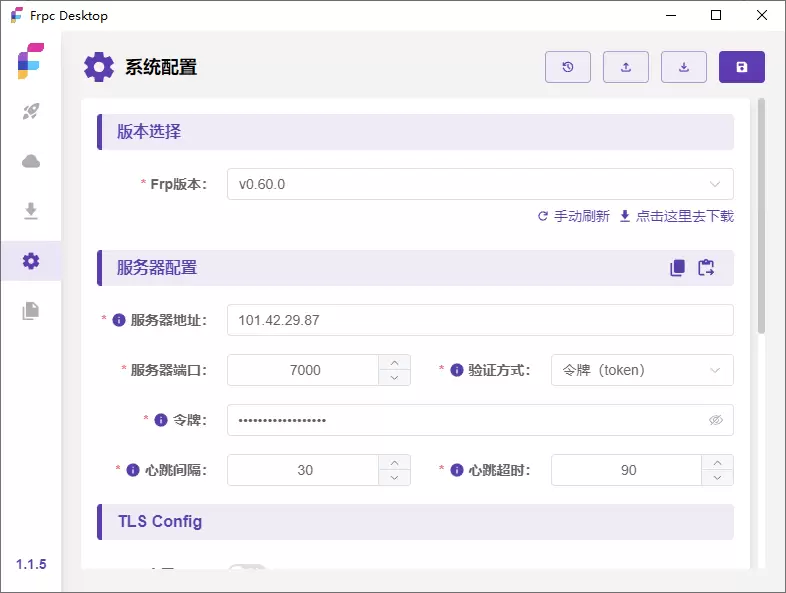Decrease 心跳间隔 value with down arrow
Screen dimensions: 786x593
coord(395,478)
